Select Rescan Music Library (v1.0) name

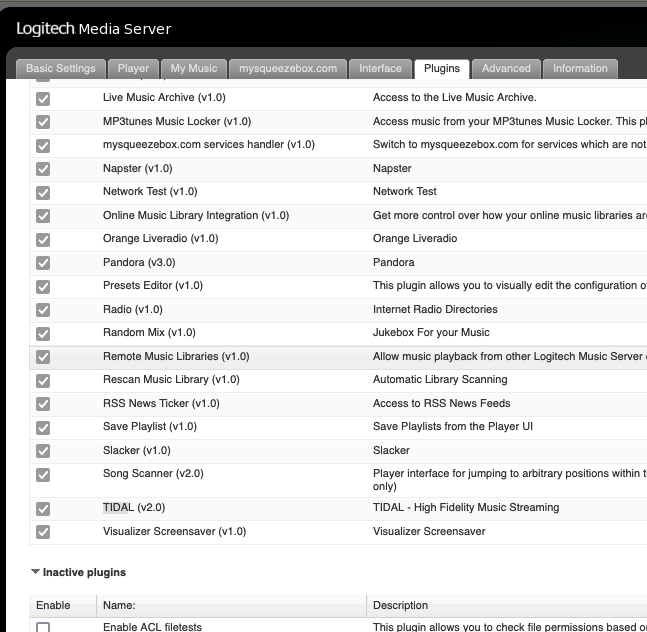(x=171, y=380)
